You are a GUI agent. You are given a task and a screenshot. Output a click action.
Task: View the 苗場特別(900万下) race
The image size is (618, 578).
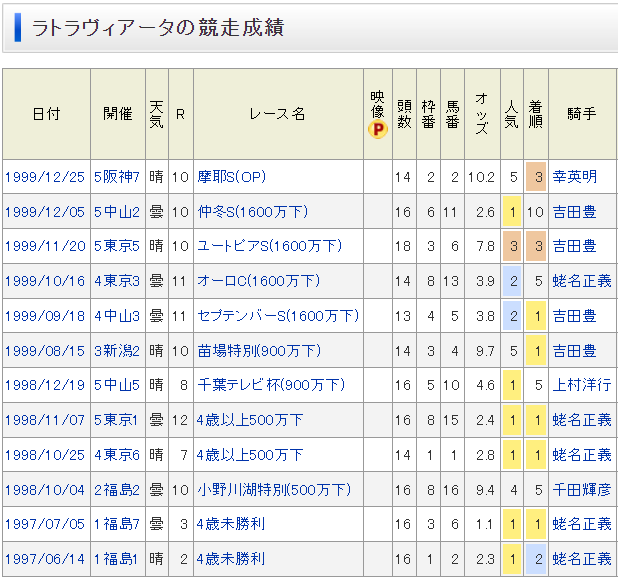[x=259, y=351]
